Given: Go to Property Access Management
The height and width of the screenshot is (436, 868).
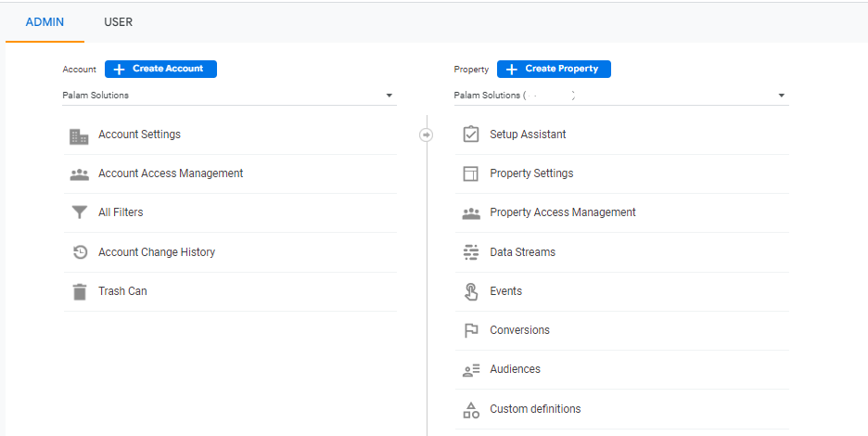Looking at the screenshot, I should (562, 212).
